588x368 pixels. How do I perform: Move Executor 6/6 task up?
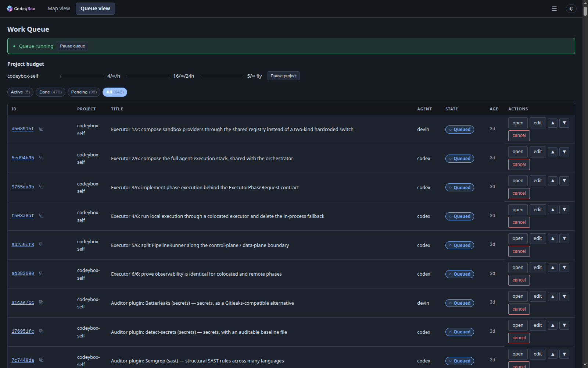click(x=553, y=268)
